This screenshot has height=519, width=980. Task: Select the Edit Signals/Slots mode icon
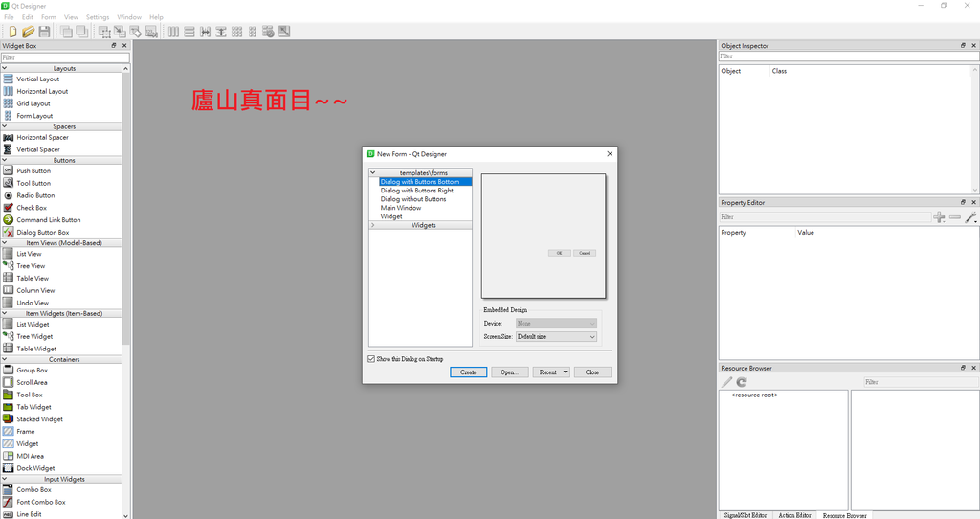(x=120, y=32)
